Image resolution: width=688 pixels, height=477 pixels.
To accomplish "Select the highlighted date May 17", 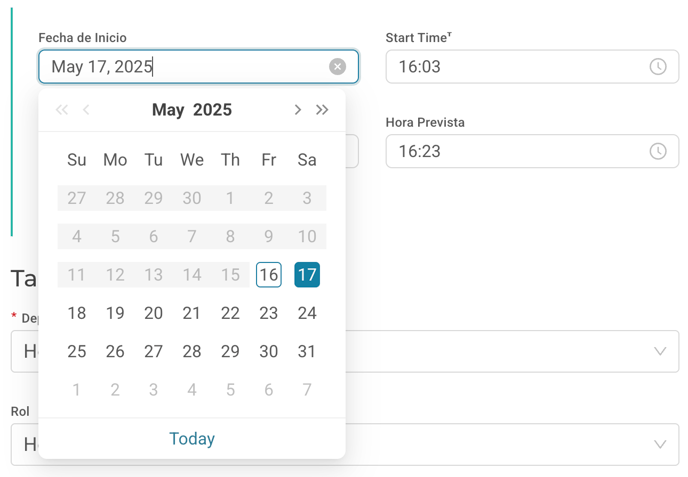I will [307, 275].
